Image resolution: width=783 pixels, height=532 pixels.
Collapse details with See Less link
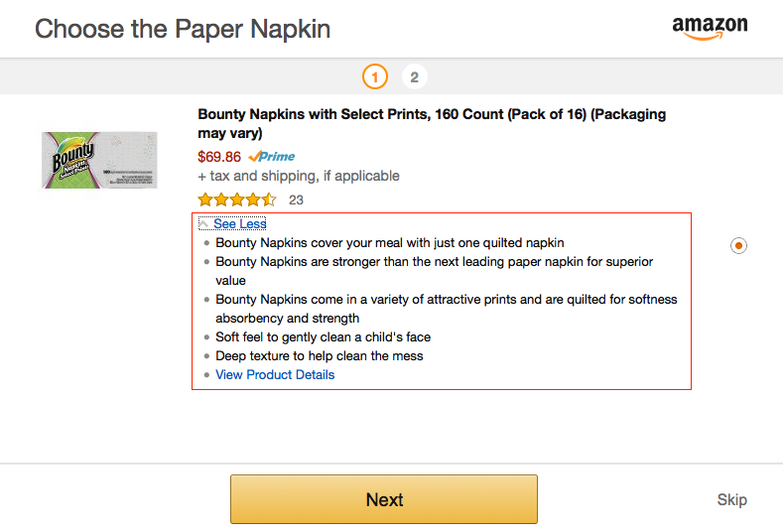(x=240, y=223)
